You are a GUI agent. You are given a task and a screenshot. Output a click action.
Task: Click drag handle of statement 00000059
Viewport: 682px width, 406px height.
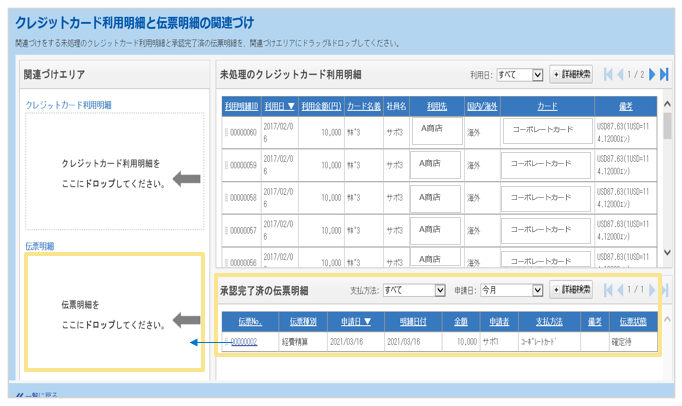pyautogui.click(x=226, y=165)
